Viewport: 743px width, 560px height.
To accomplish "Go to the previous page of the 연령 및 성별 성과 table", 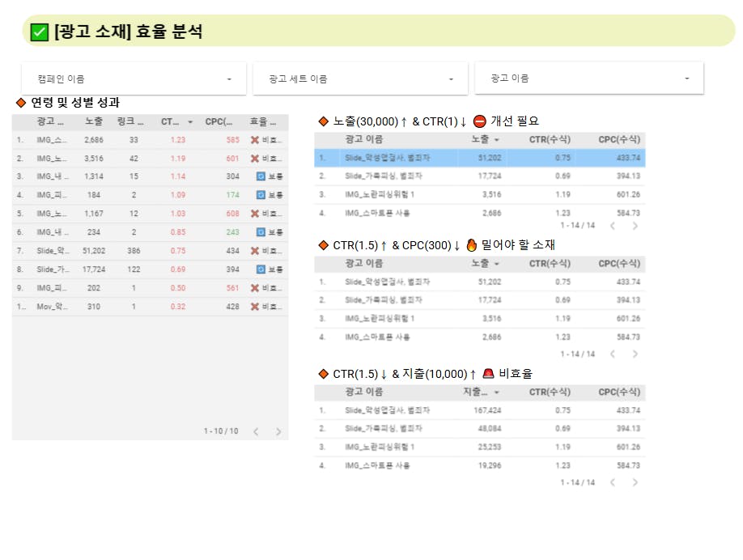I will point(256,431).
